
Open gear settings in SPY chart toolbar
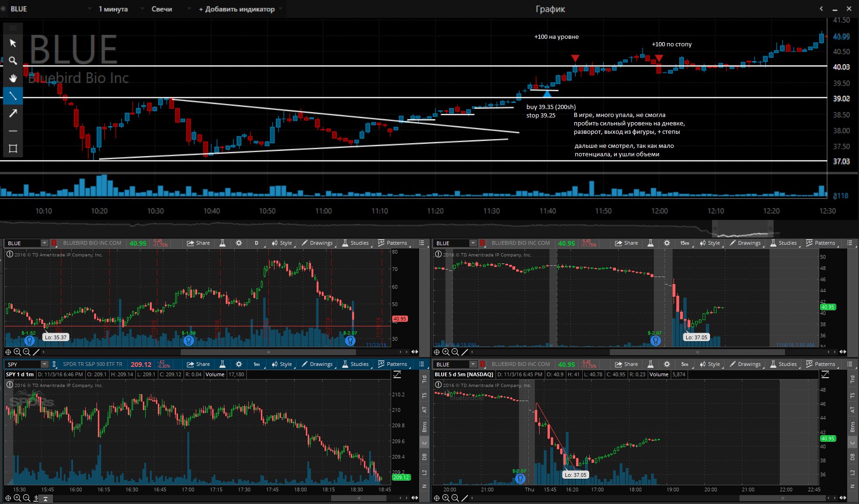click(x=239, y=364)
